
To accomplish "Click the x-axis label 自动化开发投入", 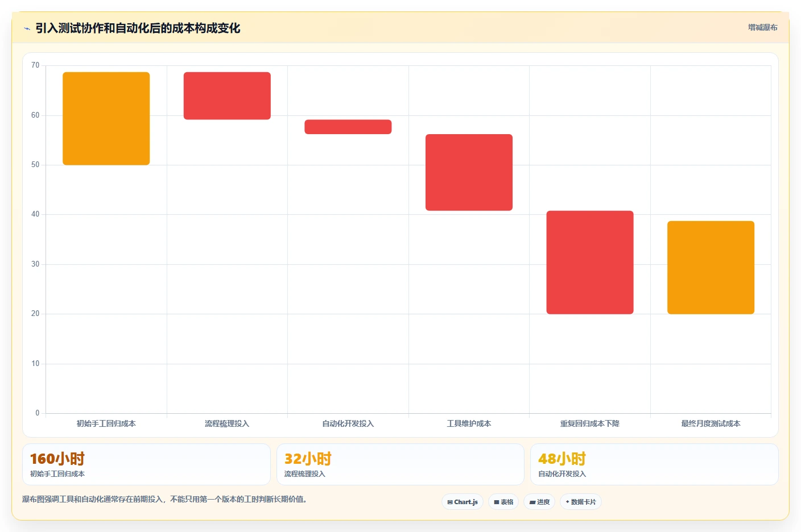I will coord(348,423).
